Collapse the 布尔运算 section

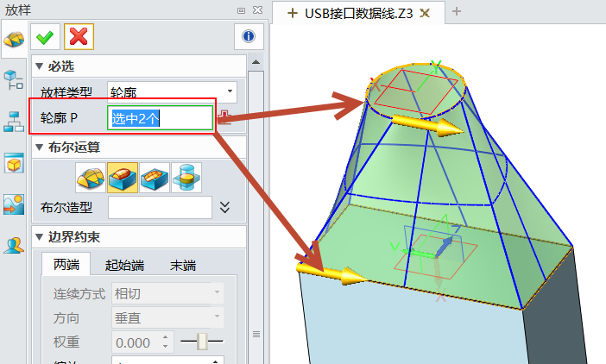tap(39, 147)
